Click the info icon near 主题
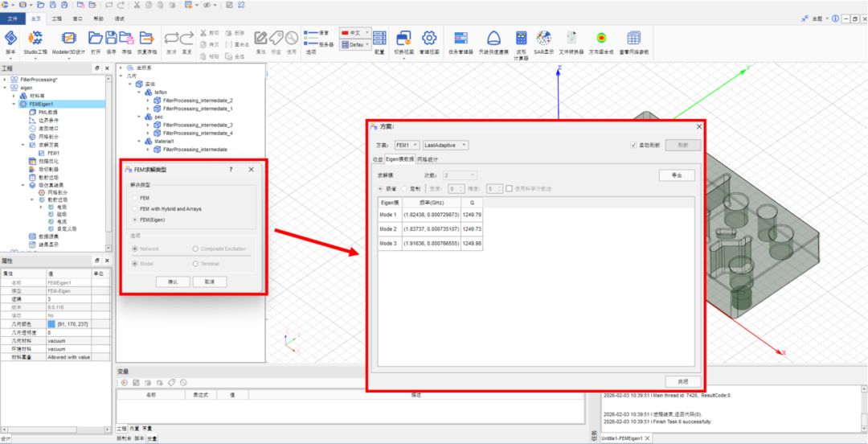Screen dimensions: 868x444 click(x=835, y=18)
